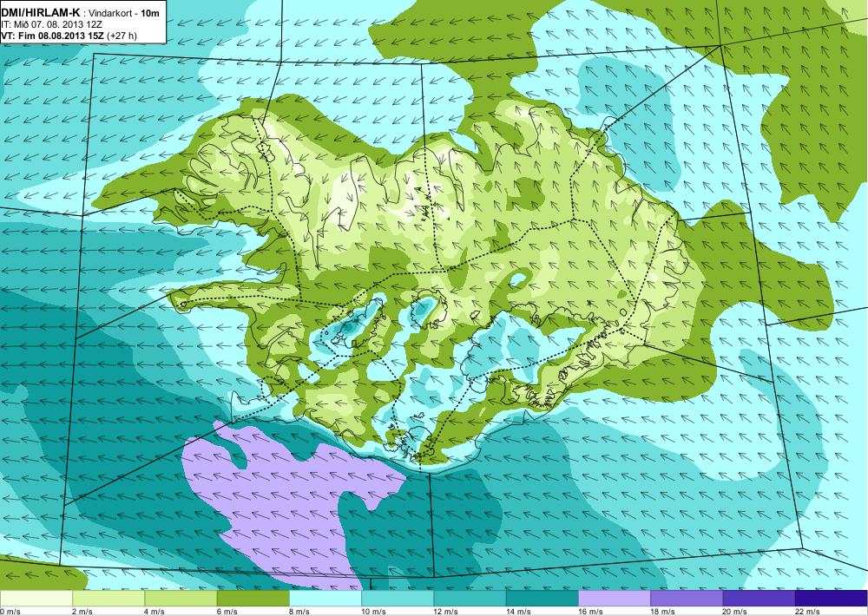This screenshot has width=868, height=616.
Task: Click the '8 m/s' legend label
Action: coord(299,612)
